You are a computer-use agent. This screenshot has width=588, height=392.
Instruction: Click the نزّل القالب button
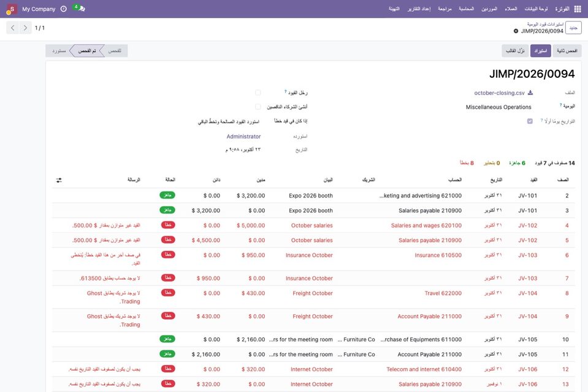point(515,51)
